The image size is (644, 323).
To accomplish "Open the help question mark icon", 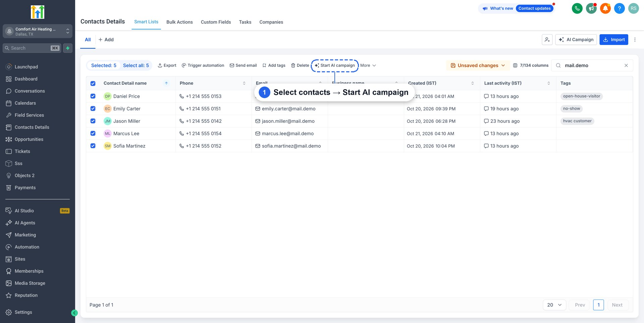I will pyautogui.click(x=619, y=8).
